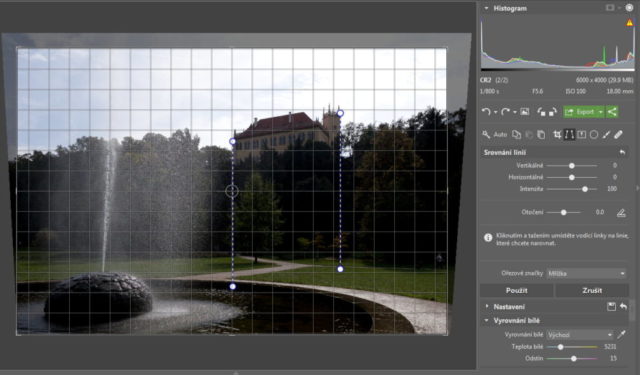Click the right panel vertical scrollbar
The width and height of the screenshot is (640, 375).
click(x=632, y=311)
